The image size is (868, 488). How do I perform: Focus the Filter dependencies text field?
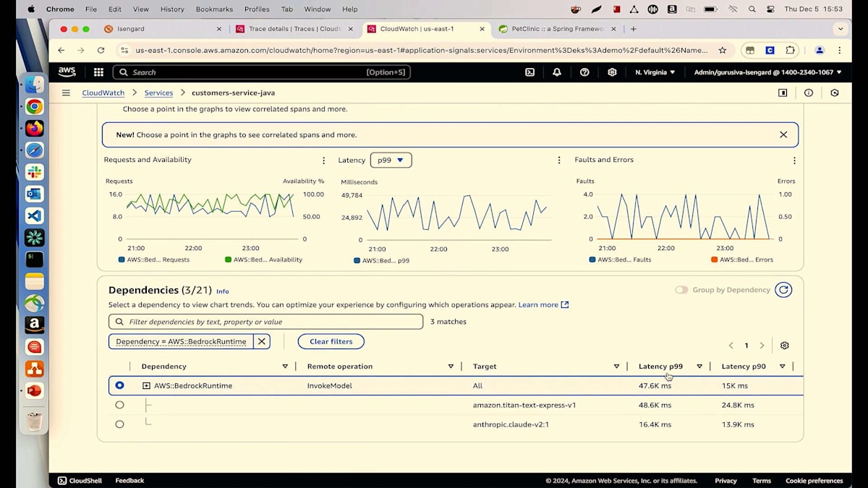click(x=266, y=322)
